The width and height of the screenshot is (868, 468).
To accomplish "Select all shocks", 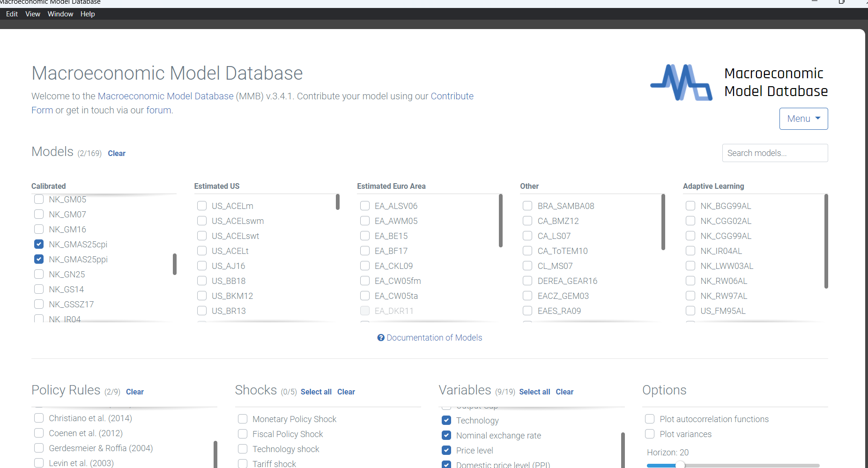I will click(x=316, y=392).
